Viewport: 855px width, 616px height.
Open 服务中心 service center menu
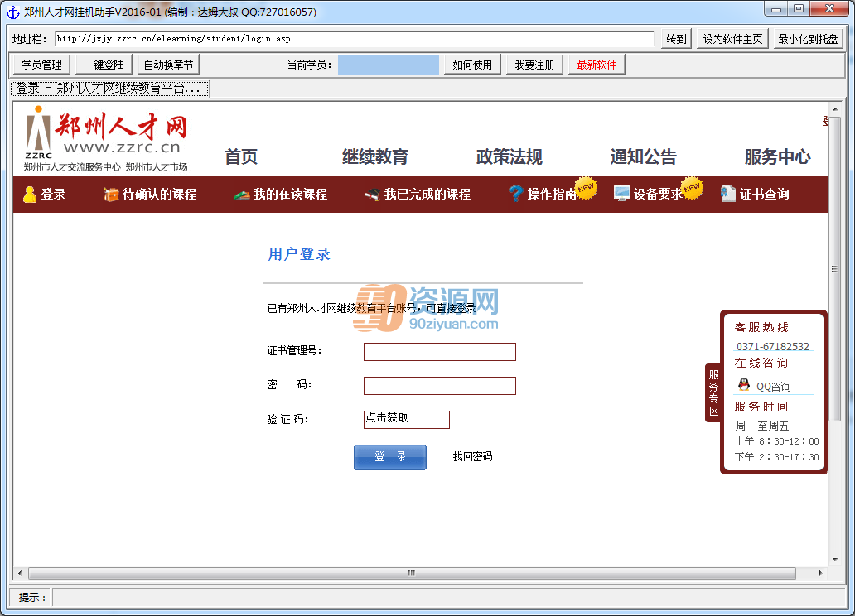[x=778, y=156]
